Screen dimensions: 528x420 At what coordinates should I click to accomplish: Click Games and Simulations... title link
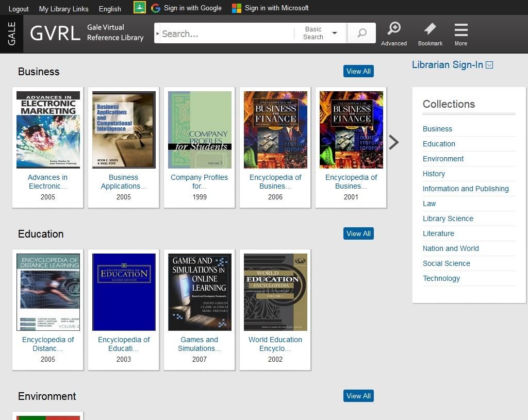click(200, 344)
